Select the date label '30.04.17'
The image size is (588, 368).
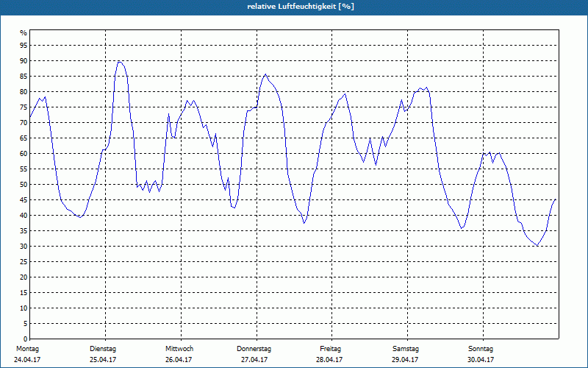pos(481,360)
